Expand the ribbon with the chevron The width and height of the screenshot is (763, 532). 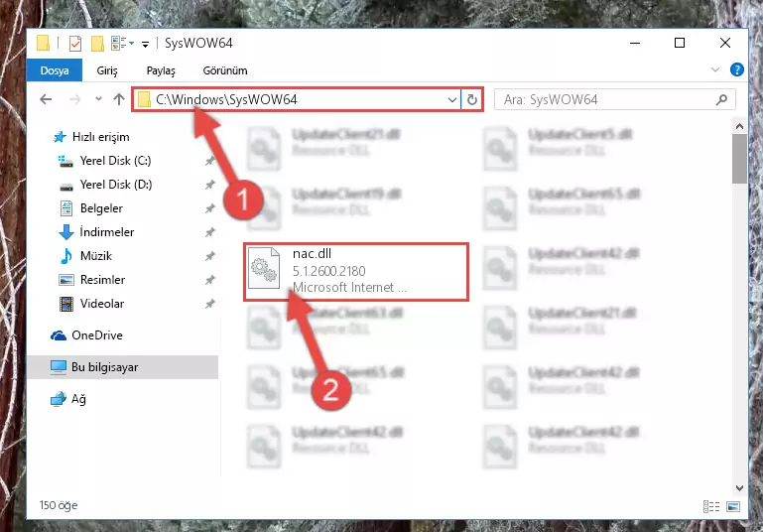click(714, 70)
